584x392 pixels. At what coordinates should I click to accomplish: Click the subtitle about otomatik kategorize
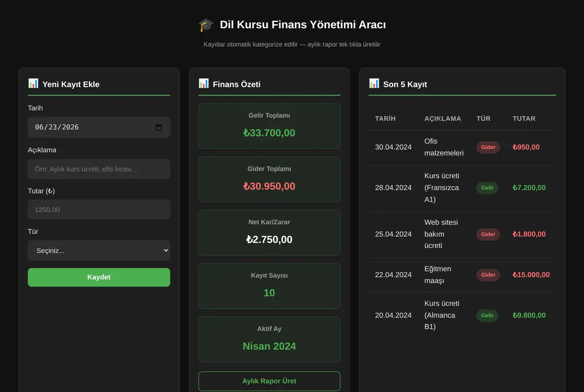(292, 44)
